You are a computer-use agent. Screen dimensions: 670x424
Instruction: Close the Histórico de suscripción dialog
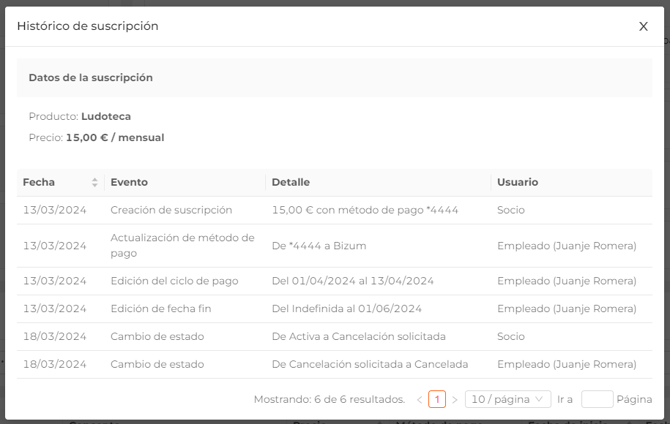click(x=643, y=27)
